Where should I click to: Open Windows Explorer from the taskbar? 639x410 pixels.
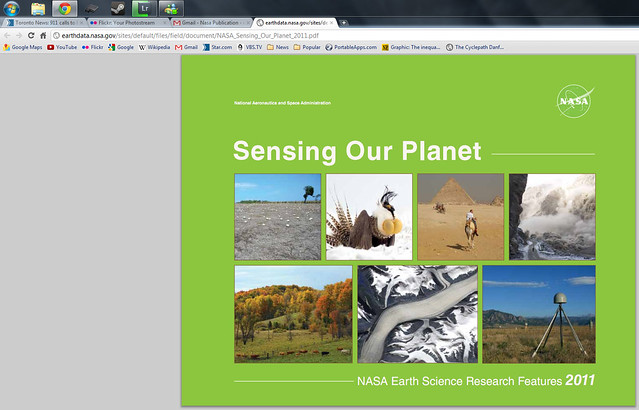38,9
